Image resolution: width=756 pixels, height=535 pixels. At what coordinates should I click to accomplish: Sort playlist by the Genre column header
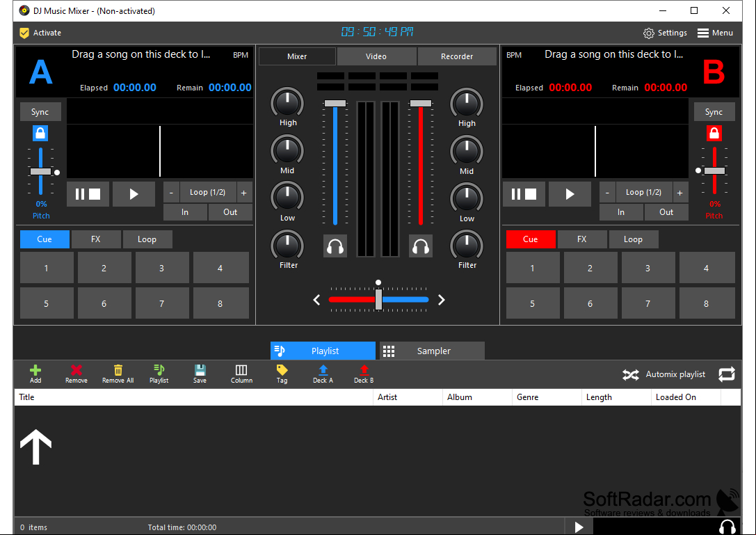point(547,397)
